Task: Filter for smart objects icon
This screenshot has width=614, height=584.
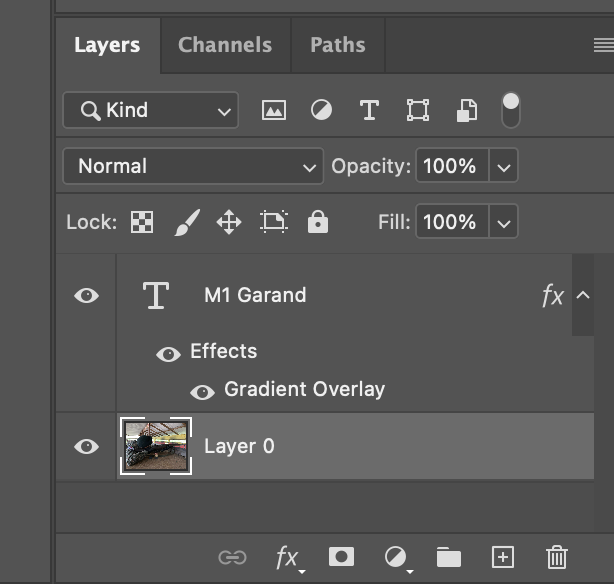Action: click(467, 110)
